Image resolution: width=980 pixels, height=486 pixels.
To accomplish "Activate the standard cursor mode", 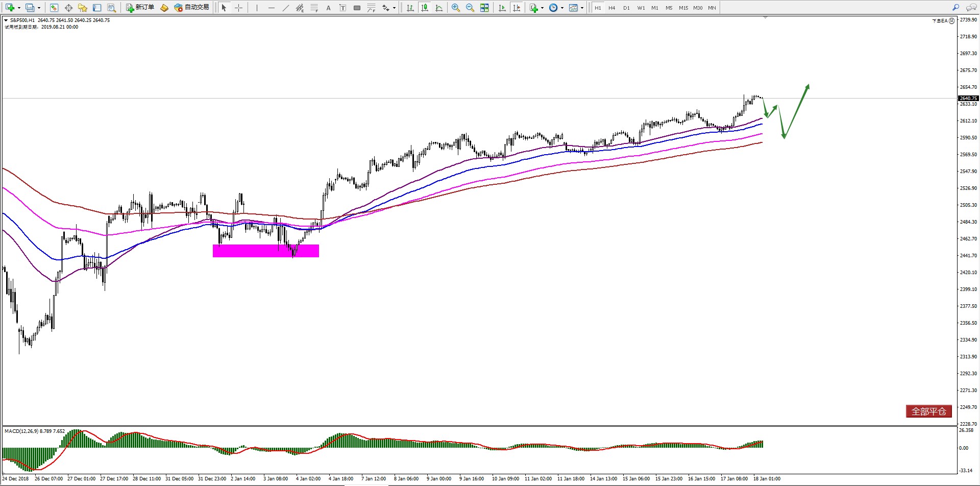I will 224,8.
